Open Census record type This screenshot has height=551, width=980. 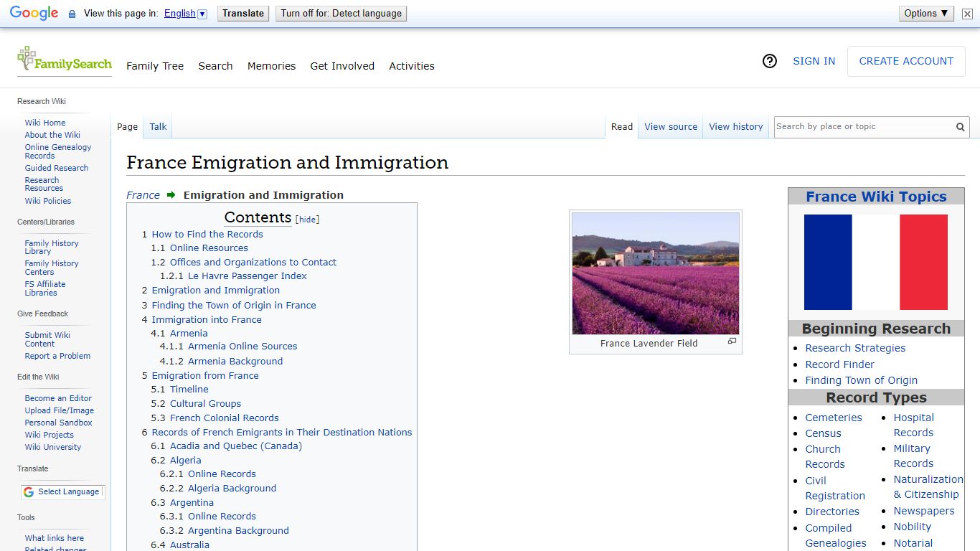tap(823, 433)
